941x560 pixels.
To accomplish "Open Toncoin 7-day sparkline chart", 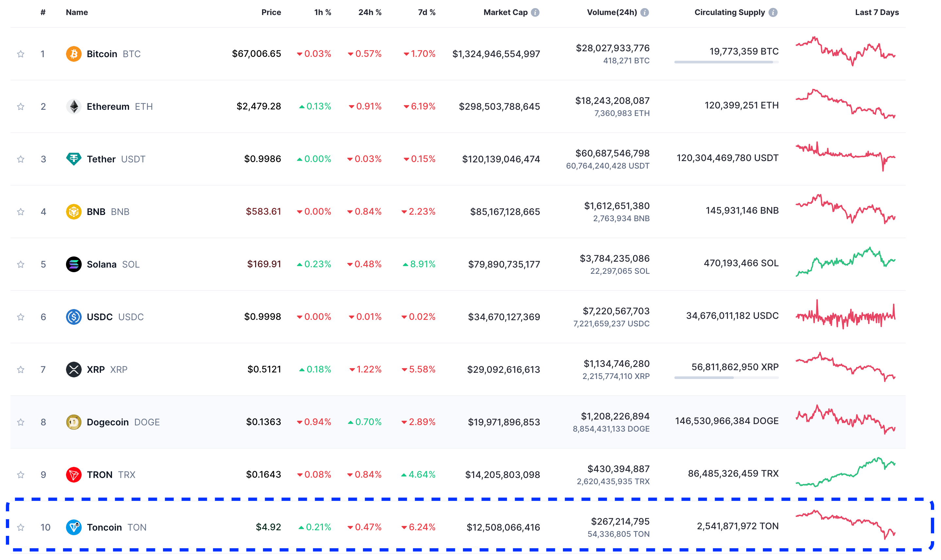I will click(x=845, y=524).
